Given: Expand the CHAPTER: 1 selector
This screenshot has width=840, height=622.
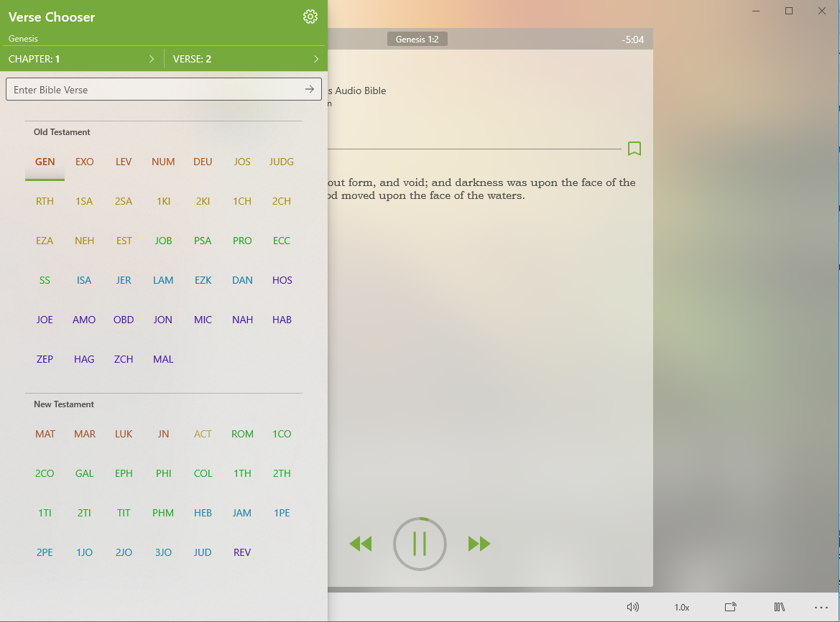Looking at the screenshot, I should 82,59.
